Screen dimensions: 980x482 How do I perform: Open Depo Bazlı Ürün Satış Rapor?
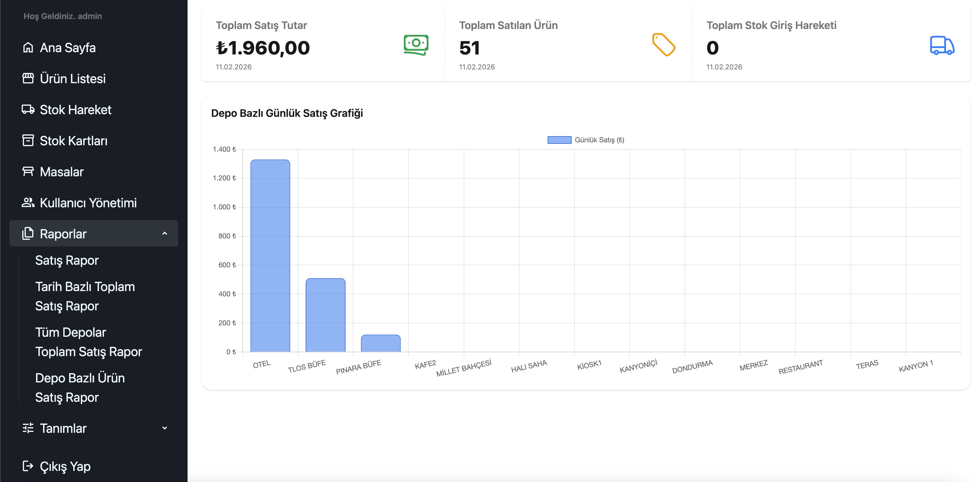[80, 387]
